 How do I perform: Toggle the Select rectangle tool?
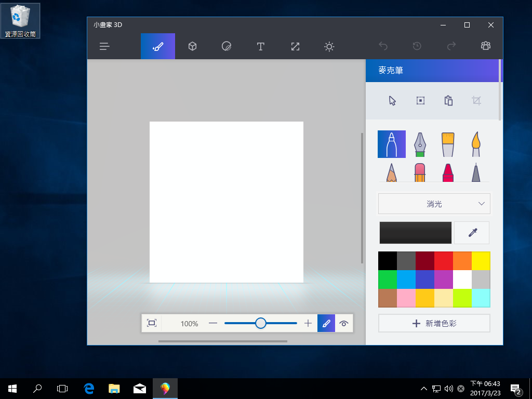click(420, 101)
